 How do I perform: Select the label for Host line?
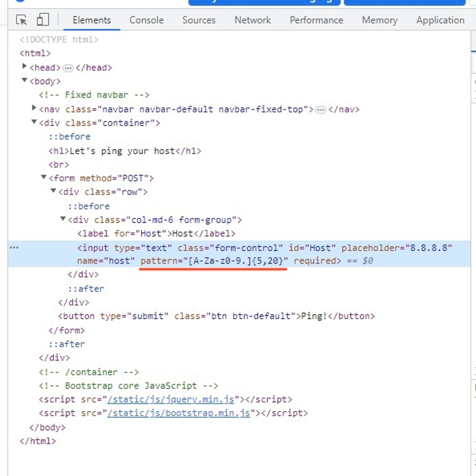click(x=156, y=234)
